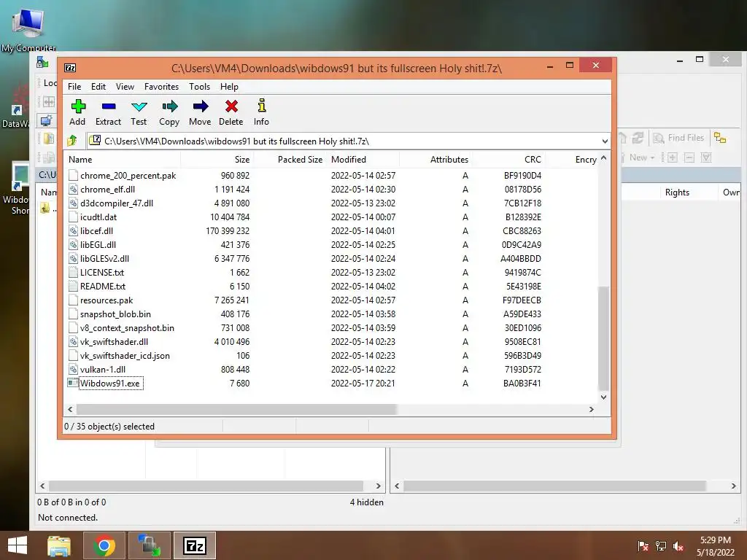Click the Extract toolbar icon
The height and width of the screenshot is (560, 747).
109,106
